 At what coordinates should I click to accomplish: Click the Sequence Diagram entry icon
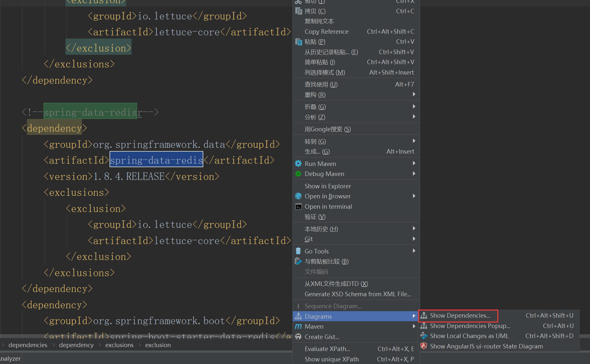[x=298, y=306]
